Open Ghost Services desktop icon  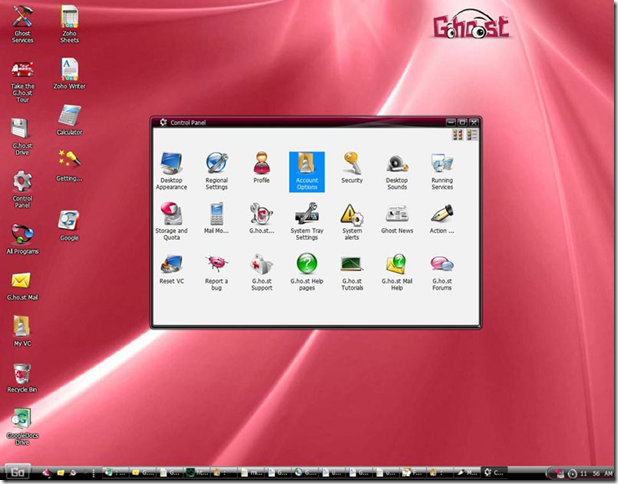[x=22, y=24]
